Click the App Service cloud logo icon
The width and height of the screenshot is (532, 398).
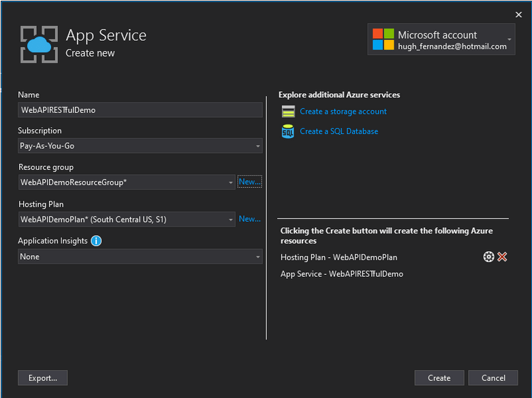39,44
